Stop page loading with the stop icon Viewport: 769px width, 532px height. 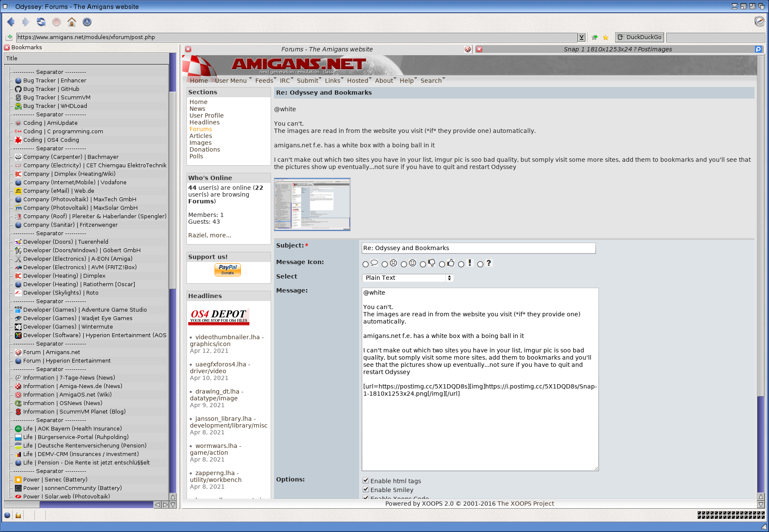[57, 22]
